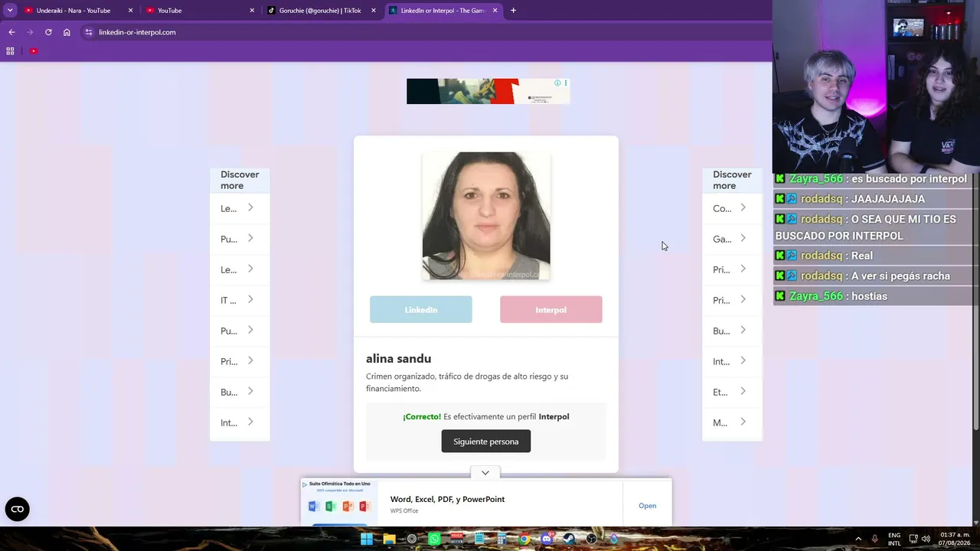Open the Calculator taskbar icon
The height and width of the screenshot is (551, 980).
pyautogui.click(x=501, y=539)
